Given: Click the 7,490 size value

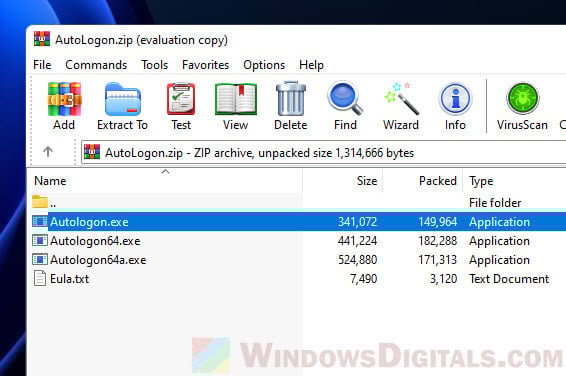Looking at the screenshot, I should click(363, 279).
